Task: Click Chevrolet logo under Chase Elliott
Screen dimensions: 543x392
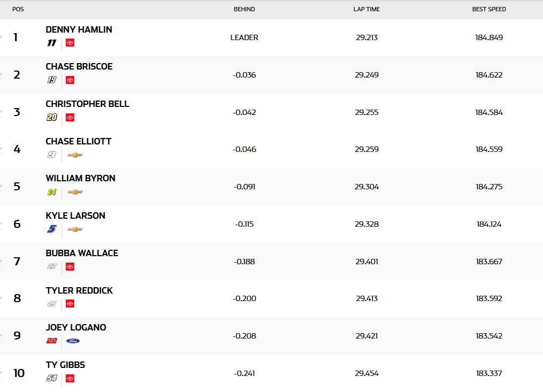Action: pos(75,155)
